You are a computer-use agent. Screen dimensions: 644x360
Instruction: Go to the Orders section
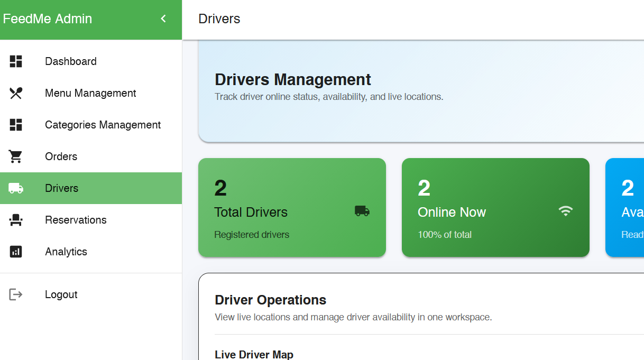[61, 156]
